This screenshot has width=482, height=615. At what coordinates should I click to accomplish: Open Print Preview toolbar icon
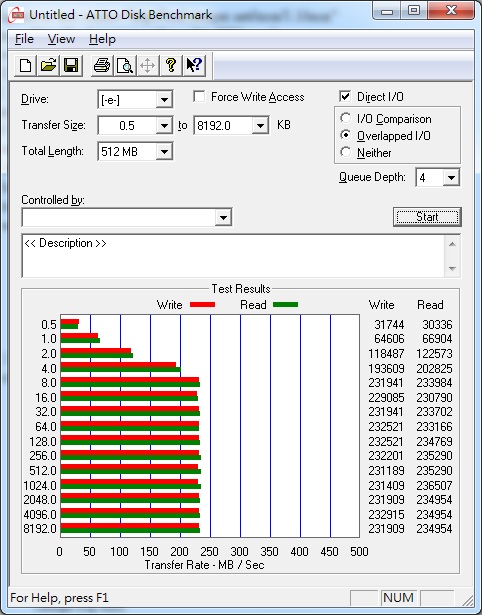[x=125, y=65]
